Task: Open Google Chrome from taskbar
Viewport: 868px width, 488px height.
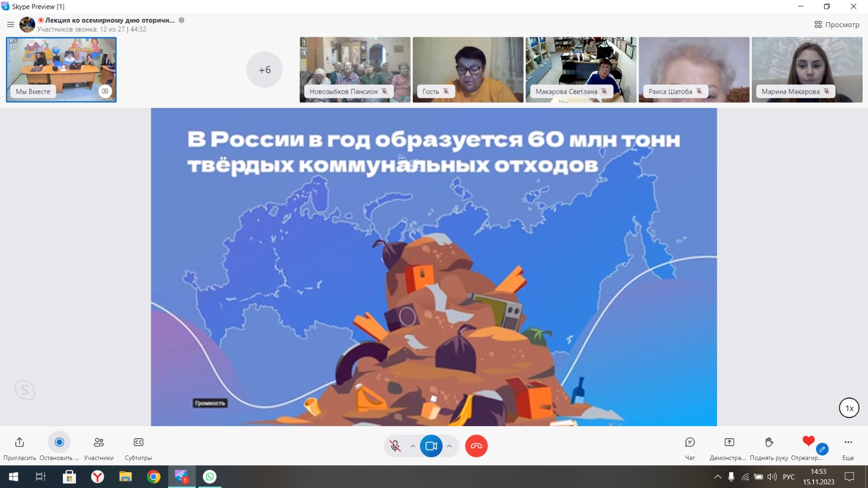Action: pos(154,477)
